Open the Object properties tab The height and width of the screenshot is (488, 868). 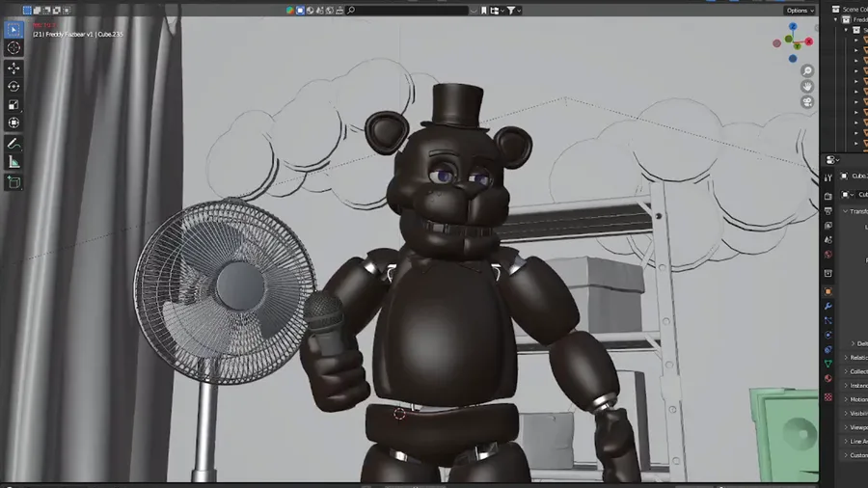pos(828,291)
